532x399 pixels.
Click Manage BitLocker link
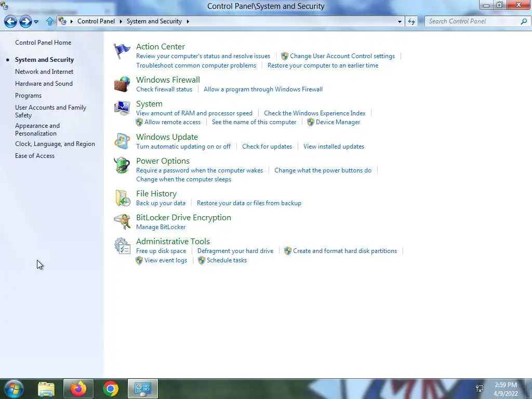click(x=161, y=227)
